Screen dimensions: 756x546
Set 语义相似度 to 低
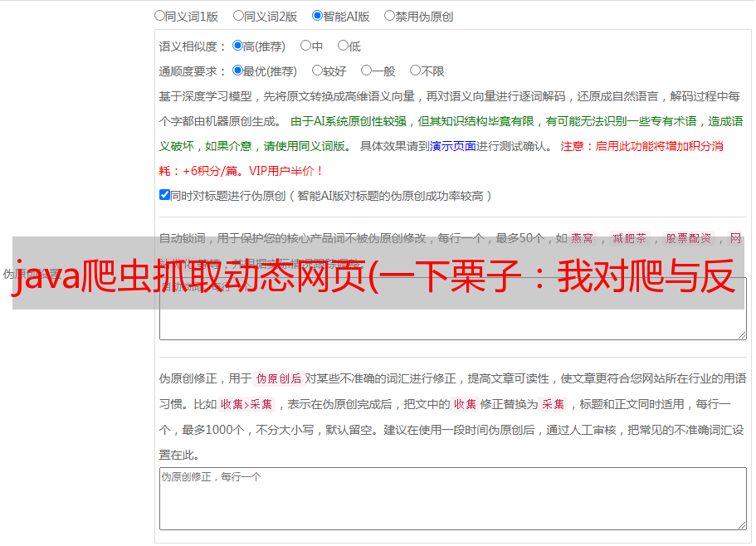coord(343,46)
